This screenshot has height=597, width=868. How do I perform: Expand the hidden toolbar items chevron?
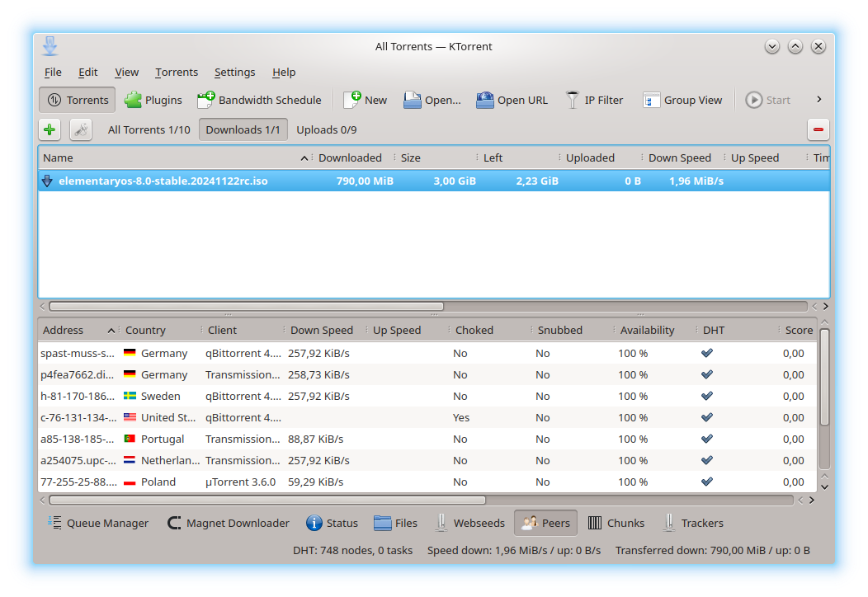pyautogui.click(x=818, y=100)
